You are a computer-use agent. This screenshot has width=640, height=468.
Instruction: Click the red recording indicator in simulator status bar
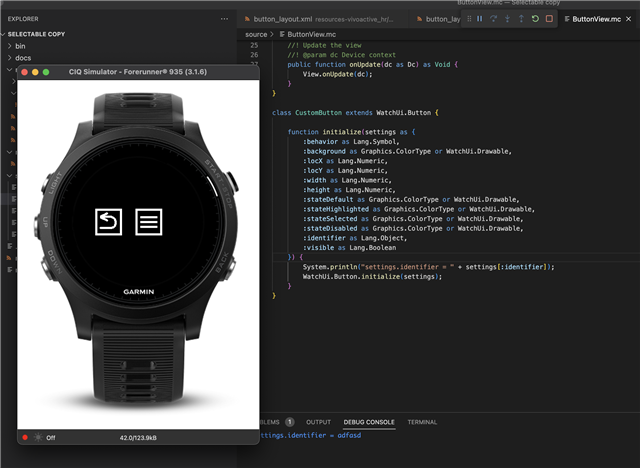25,437
